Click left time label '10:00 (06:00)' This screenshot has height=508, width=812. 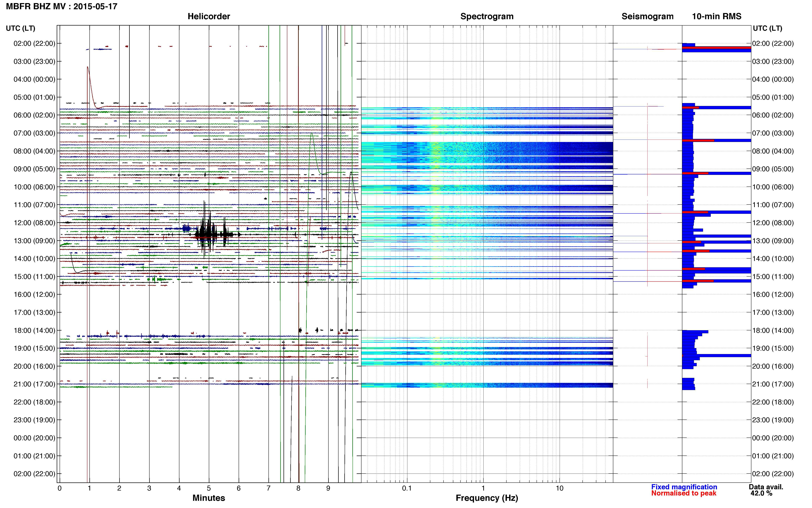(34, 187)
